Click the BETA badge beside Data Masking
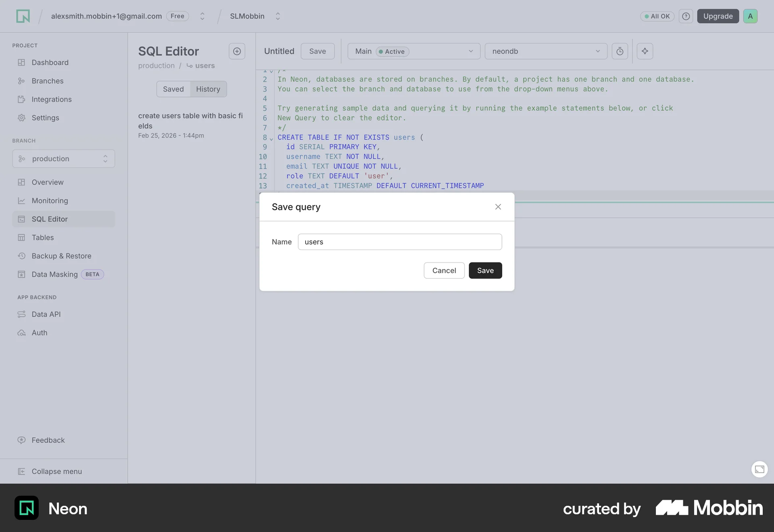774x532 pixels. coord(92,274)
